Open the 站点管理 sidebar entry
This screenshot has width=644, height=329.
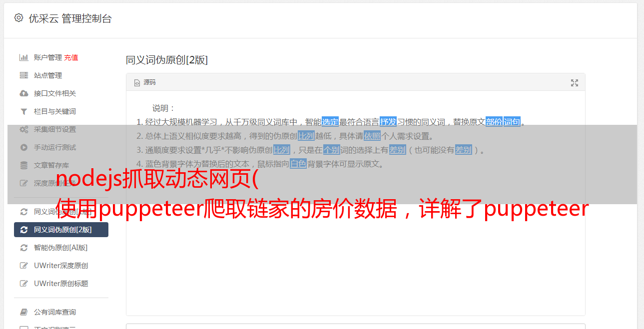point(61,75)
